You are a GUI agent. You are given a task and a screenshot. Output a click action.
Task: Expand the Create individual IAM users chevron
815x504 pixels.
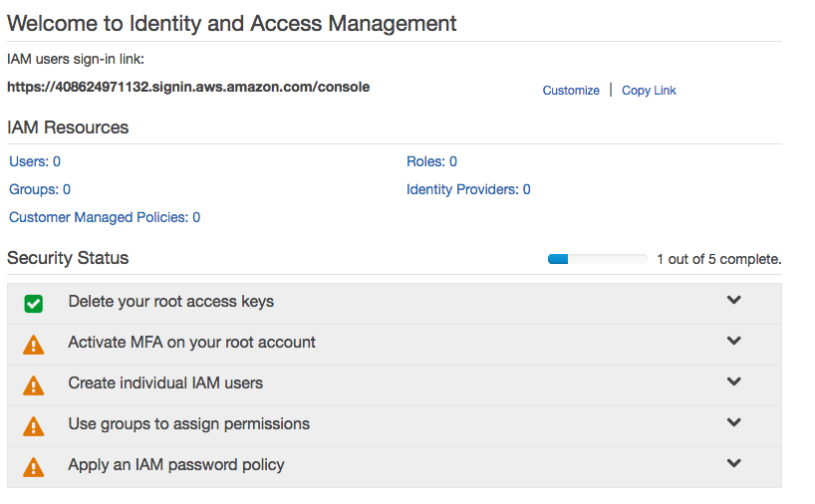coord(734,381)
